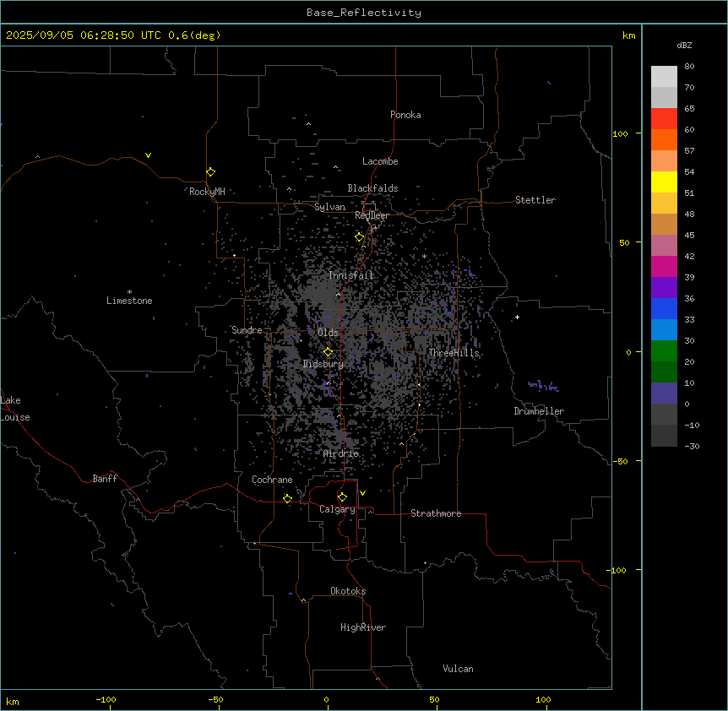
Task: Click the Sylvan label
Action: pos(329,207)
